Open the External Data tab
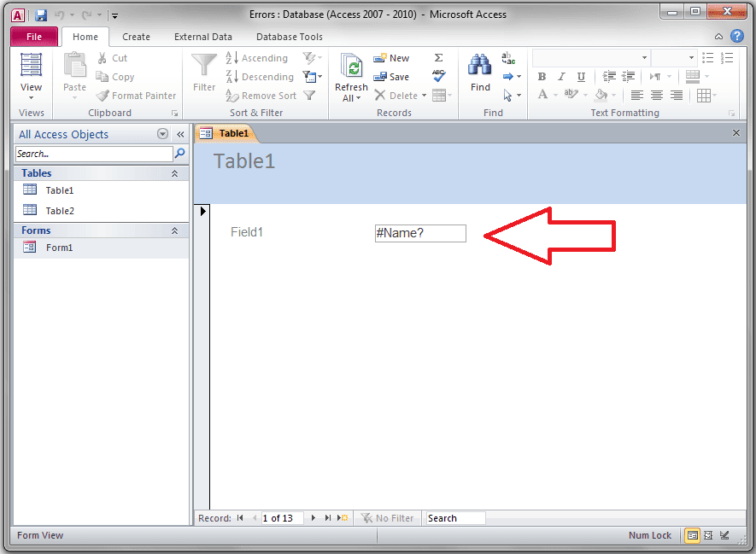 click(x=203, y=37)
